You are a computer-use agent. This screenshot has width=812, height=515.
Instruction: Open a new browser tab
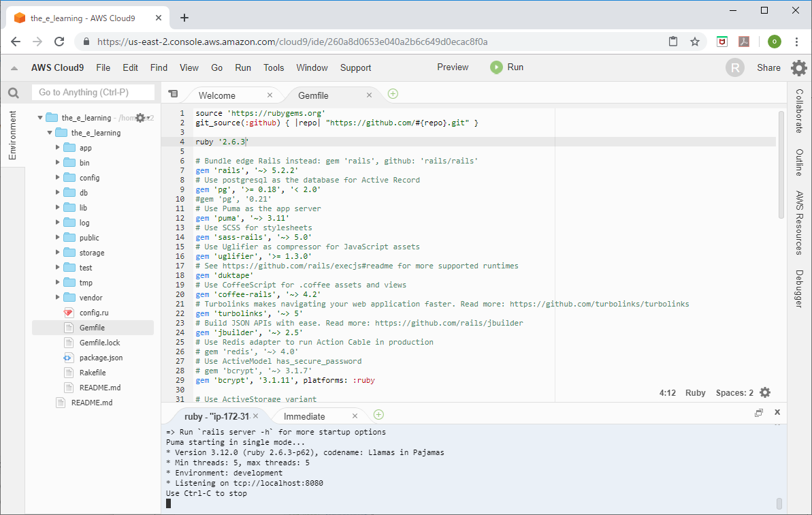(x=184, y=18)
